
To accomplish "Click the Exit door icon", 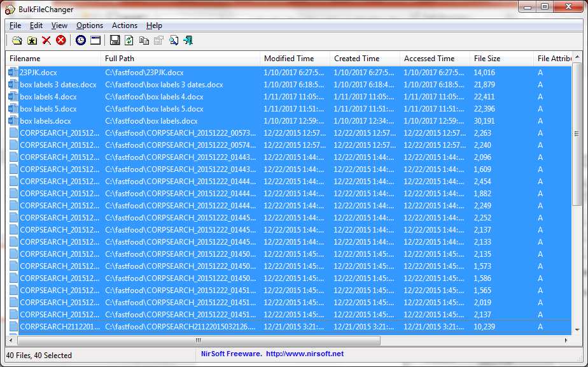I will click(188, 40).
